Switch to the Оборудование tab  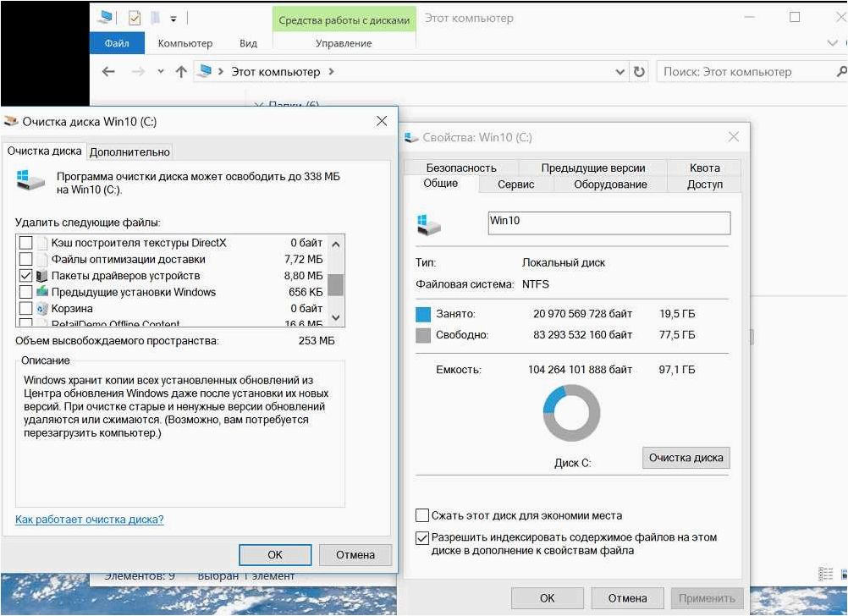610,184
